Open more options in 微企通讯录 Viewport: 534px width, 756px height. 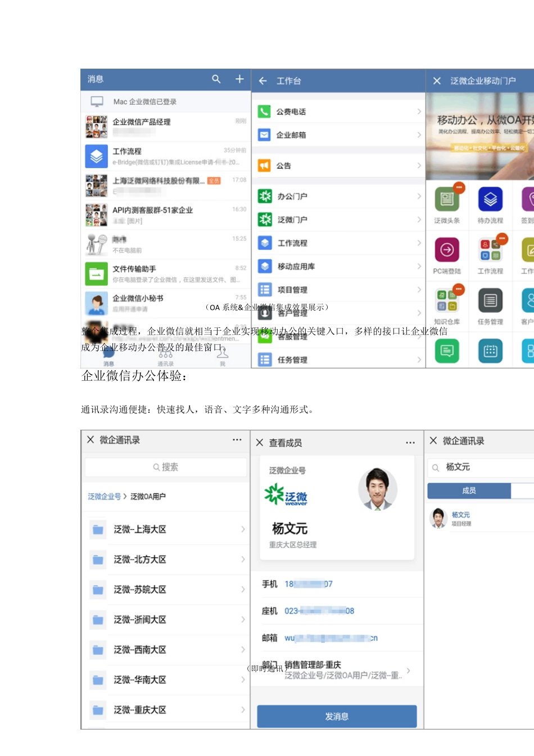click(x=237, y=440)
